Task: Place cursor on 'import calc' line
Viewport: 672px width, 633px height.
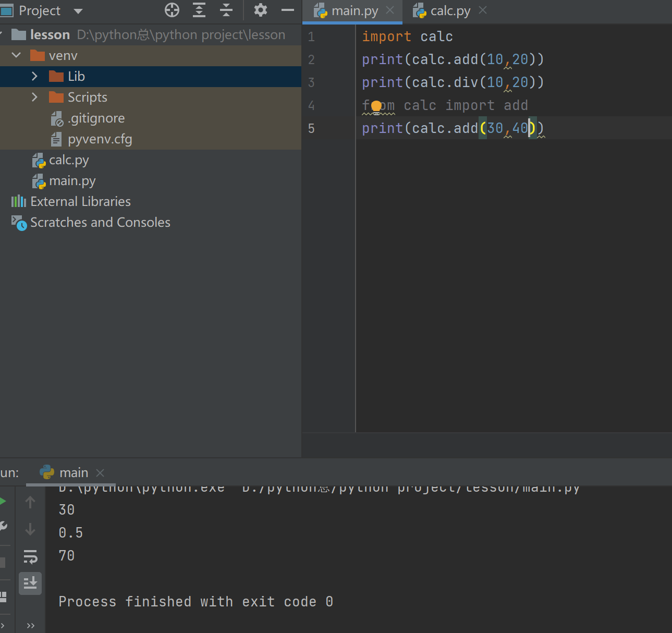Action: click(x=407, y=36)
